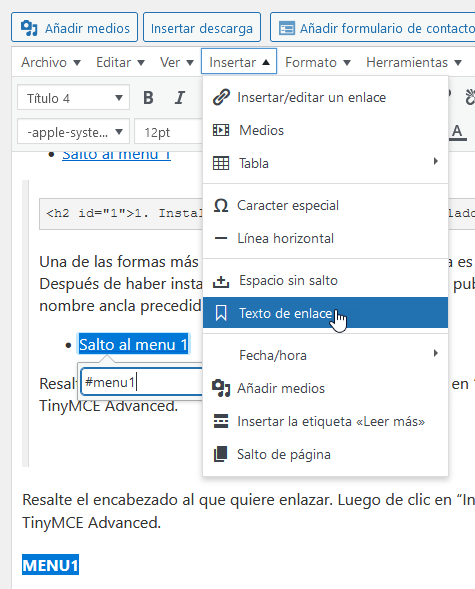Click the Insertar descarga button
Viewport: 475px width, 589px height.
pos(202,27)
